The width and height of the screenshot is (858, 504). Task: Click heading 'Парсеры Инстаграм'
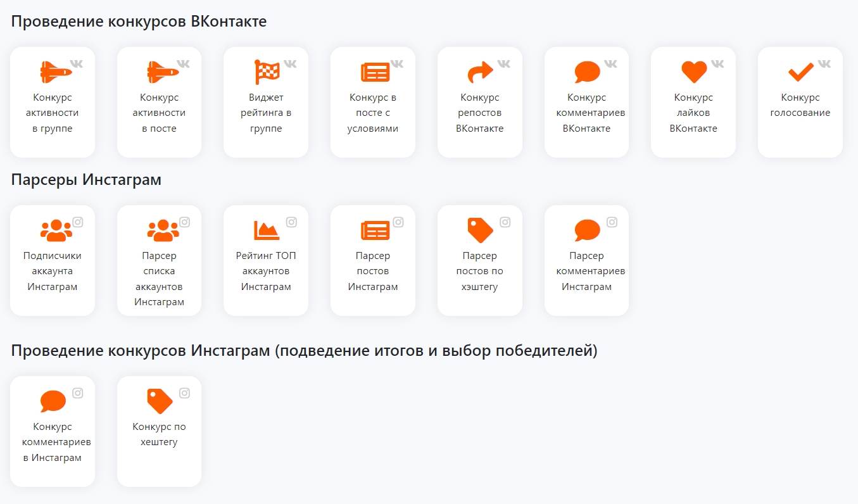[x=87, y=179]
